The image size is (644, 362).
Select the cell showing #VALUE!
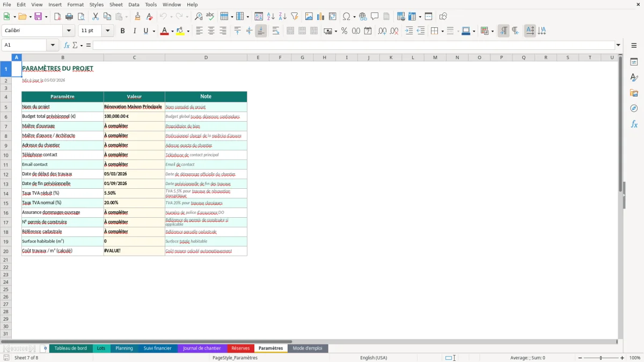(x=134, y=251)
